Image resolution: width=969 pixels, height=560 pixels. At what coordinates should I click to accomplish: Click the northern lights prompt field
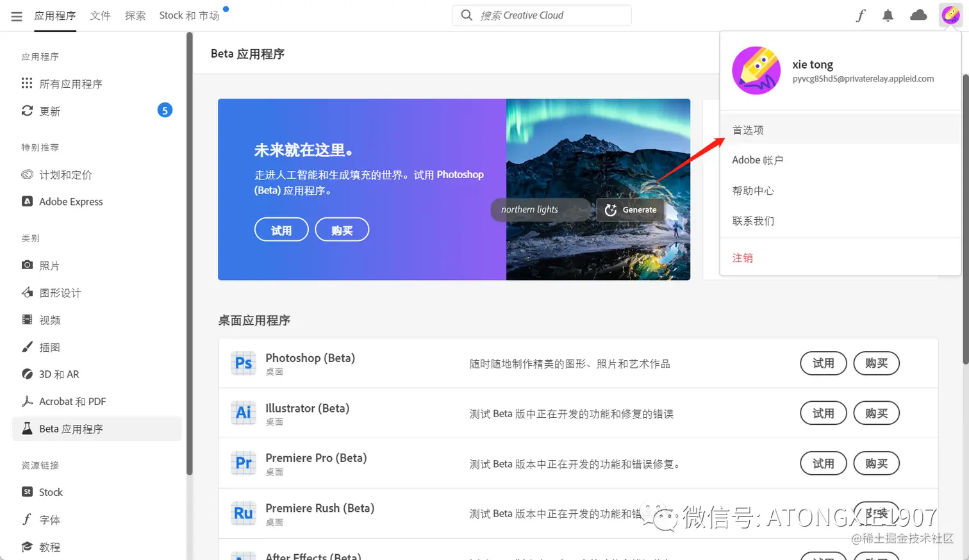(540, 210)
